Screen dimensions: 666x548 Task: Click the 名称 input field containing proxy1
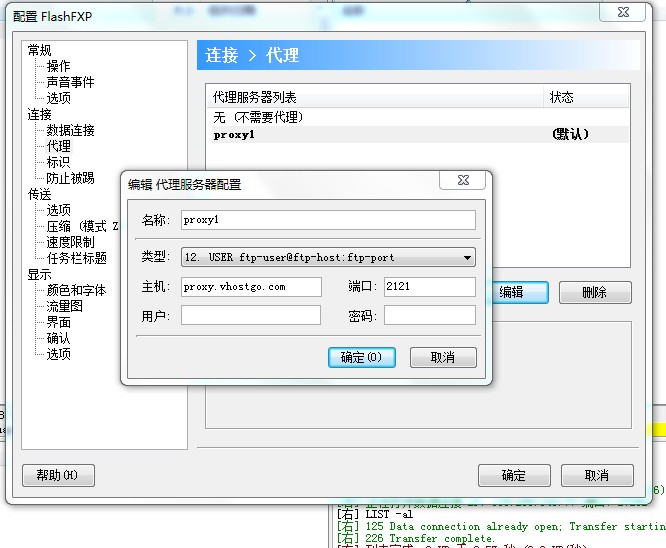pyautogui.click(x=328, y=220)
